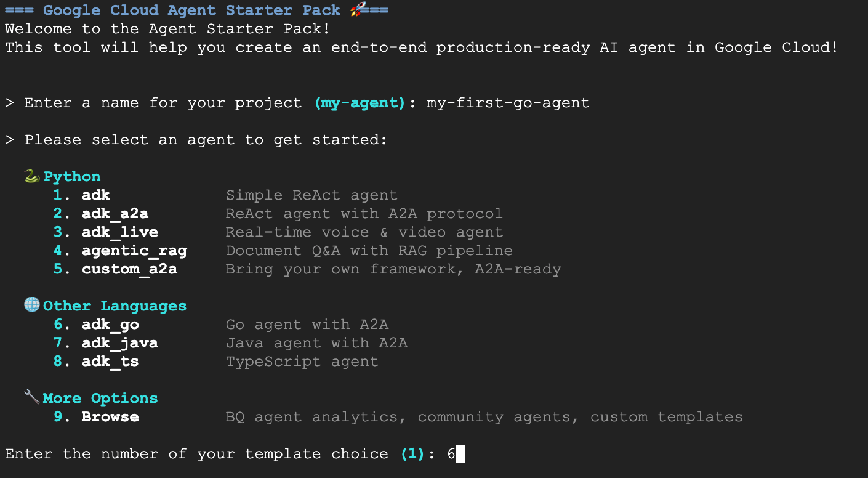Open the Browse option
868x478 pixels.
(x=110, y=417)
